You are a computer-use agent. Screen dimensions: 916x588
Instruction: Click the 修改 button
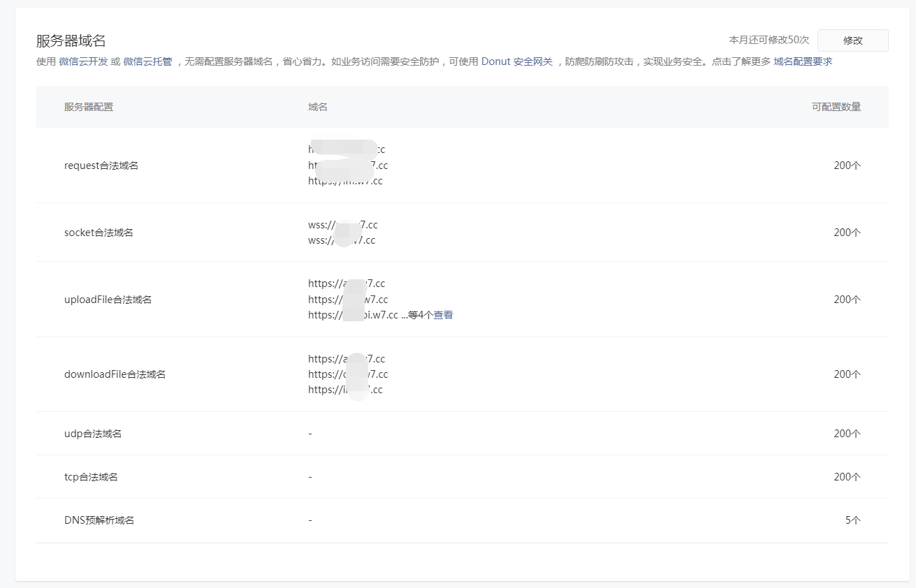[x=852, y=41]
